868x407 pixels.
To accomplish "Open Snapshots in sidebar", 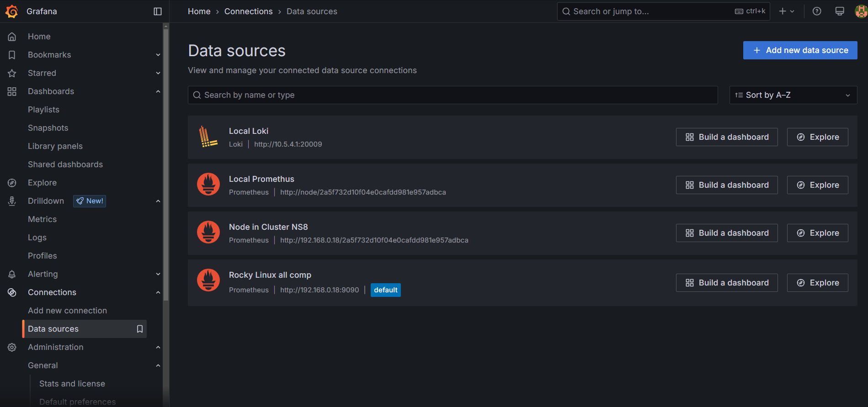I will (x=48, y=128).
